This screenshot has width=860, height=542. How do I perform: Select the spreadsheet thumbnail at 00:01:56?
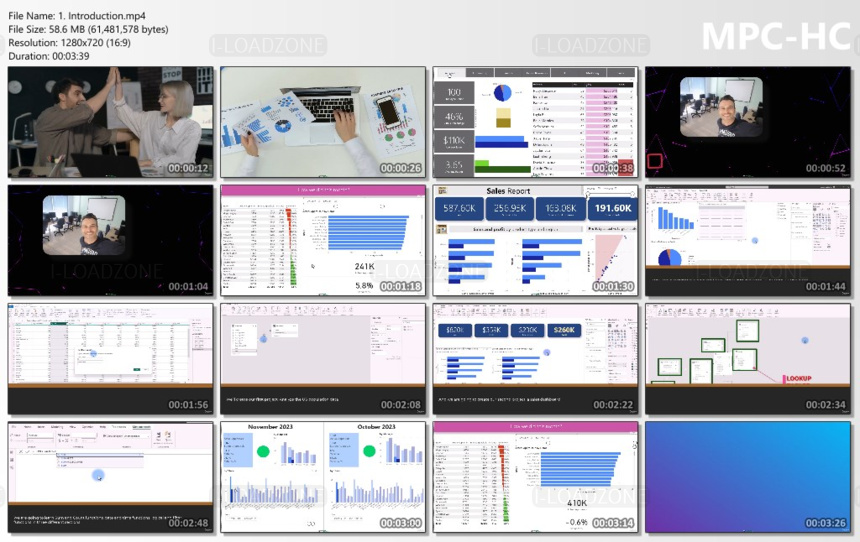tap(111, 359)
